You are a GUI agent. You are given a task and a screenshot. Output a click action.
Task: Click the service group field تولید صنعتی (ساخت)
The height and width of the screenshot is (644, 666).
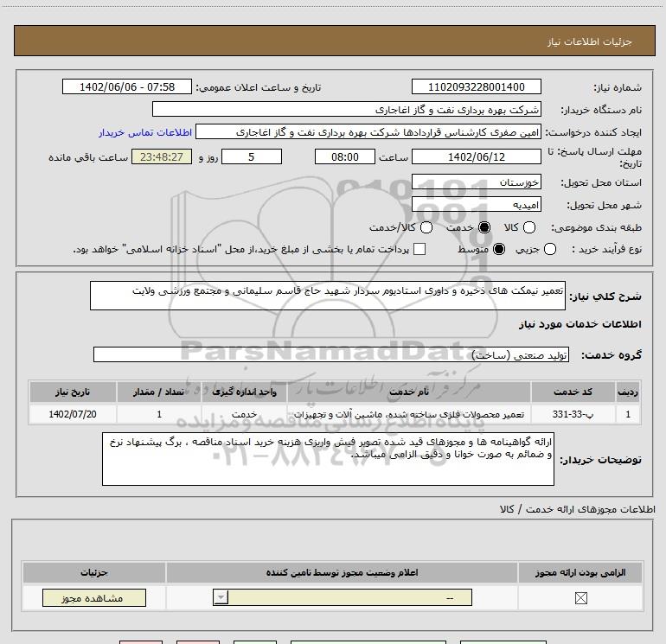click(331, 355)
